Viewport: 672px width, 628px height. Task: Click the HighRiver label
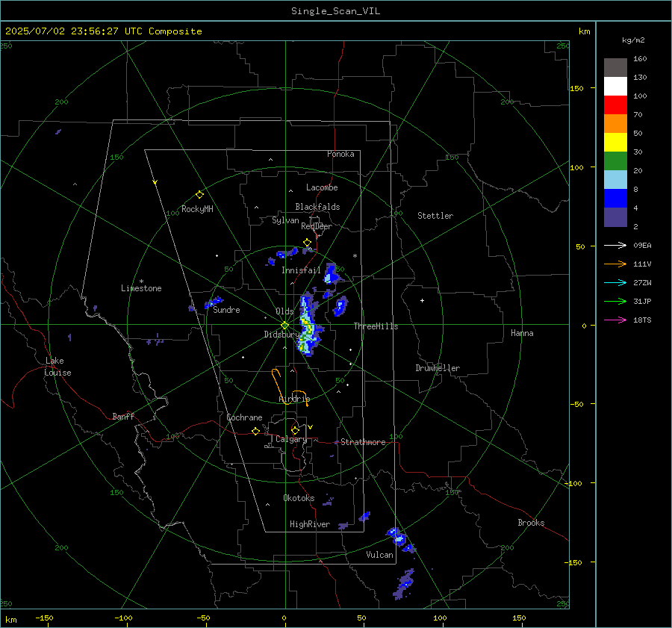tap(310, 524)
